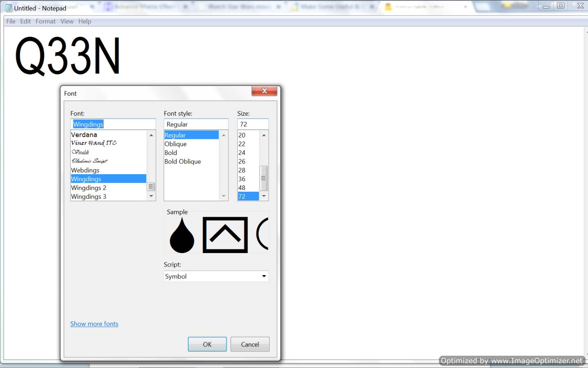Select Wingdings 3 font

108,196
